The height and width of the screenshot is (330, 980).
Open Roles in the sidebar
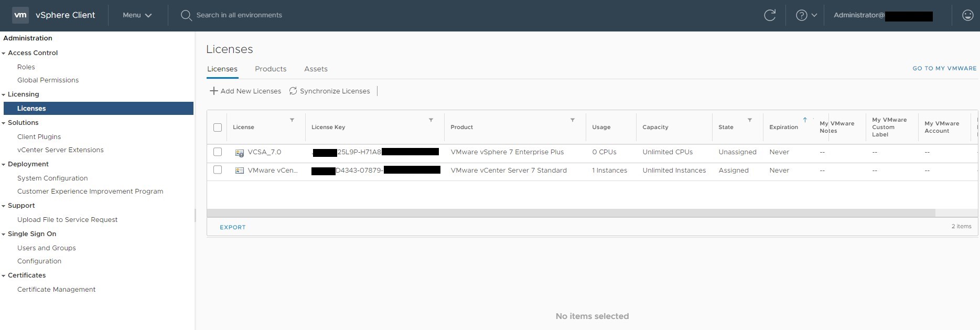point(26,67)
